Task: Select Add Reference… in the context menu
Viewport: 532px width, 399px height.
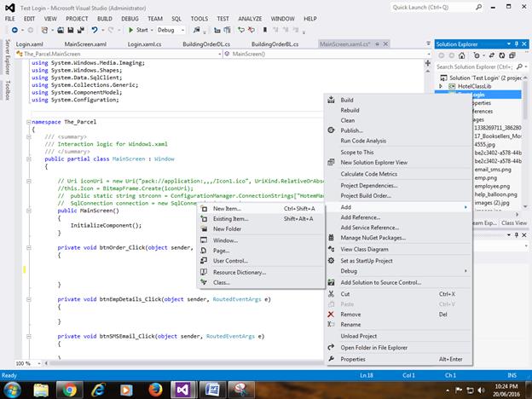Action: click(x=361, y=217)
